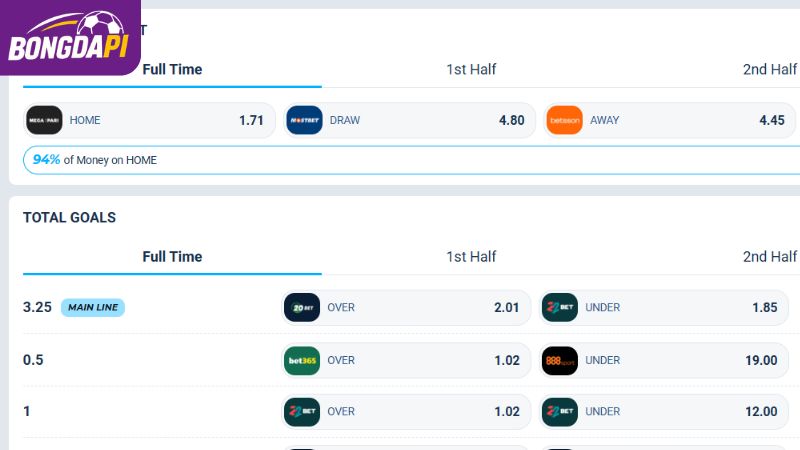Select the Total Goals 1st Half tab

pos(471,257)
